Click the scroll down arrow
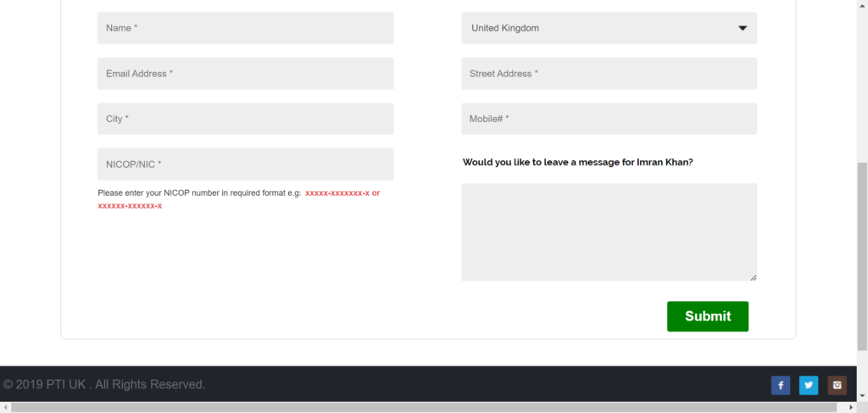Viewport: 868px width, 413px height. 862,396
